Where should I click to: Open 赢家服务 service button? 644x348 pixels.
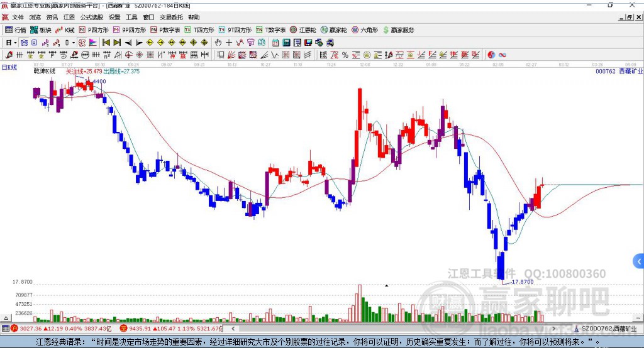(398, 30)
